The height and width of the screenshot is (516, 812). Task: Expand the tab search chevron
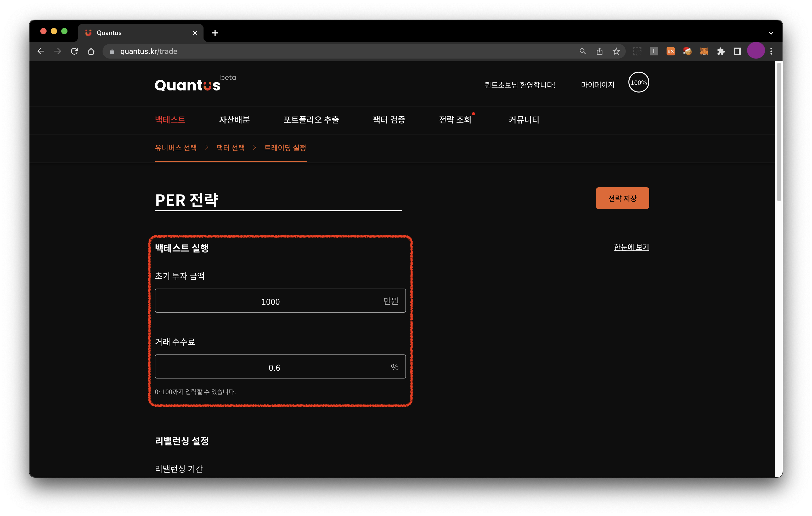(771, 33)
